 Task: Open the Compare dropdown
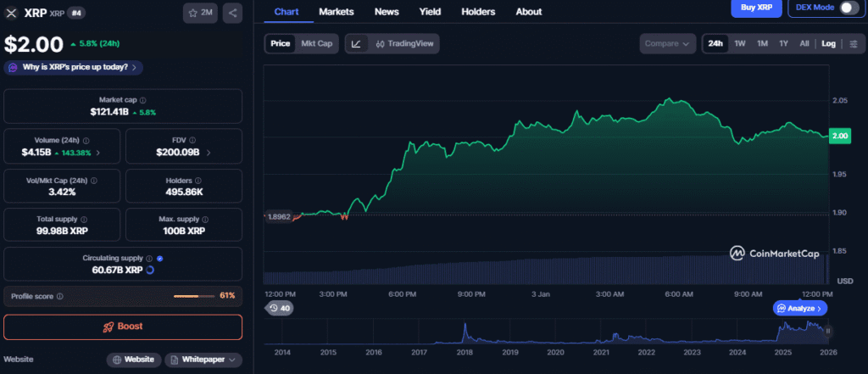668,43
